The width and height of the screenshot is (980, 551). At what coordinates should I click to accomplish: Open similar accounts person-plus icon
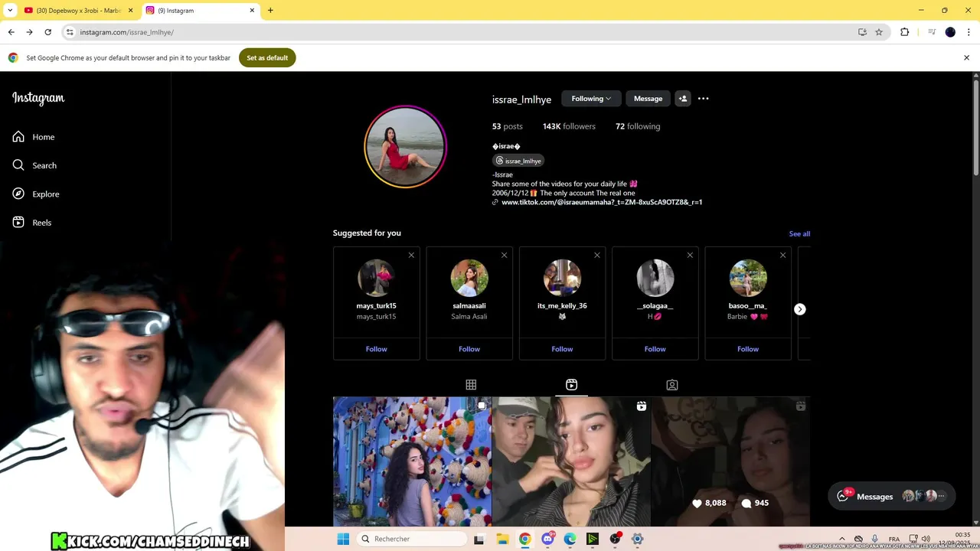[x=683, y=99]
